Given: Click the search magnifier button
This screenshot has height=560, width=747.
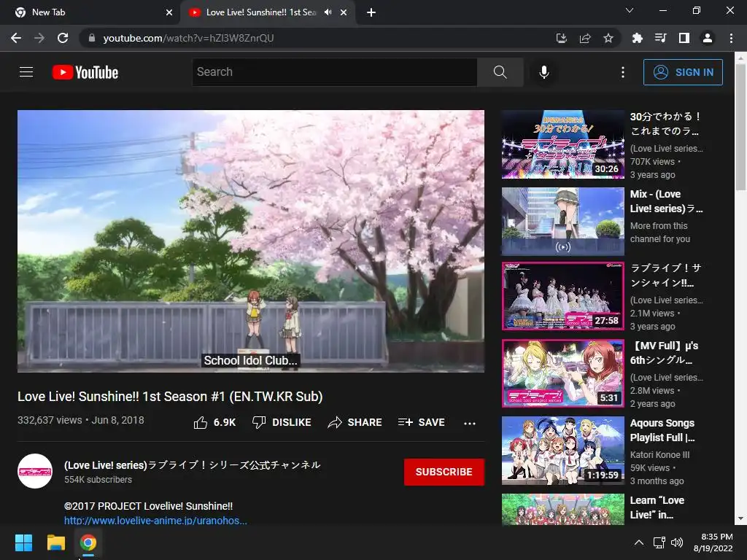Looking at the screenshot, I should pyautogui.click(x=500, y=72).
